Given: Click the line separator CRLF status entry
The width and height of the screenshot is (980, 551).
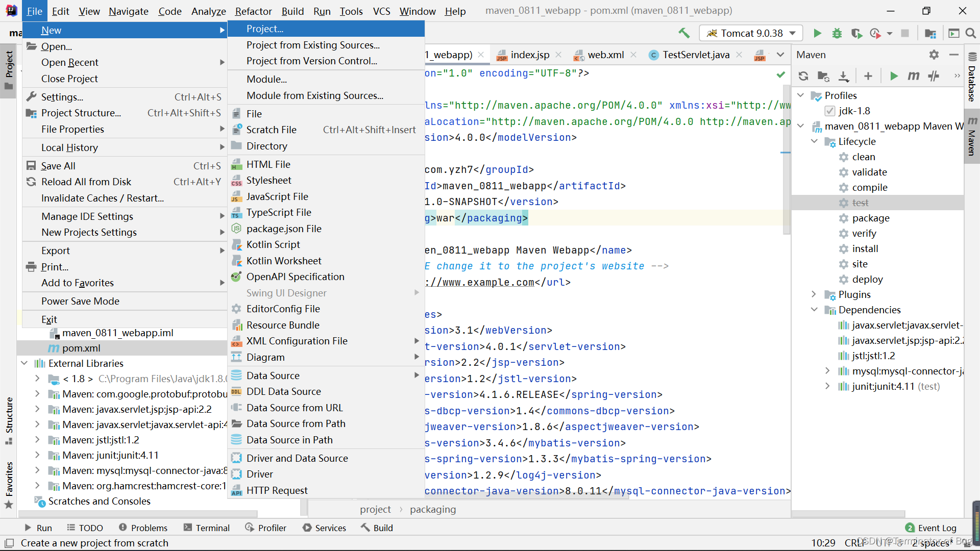Looking at the screenshot, I should click(856, 543).
